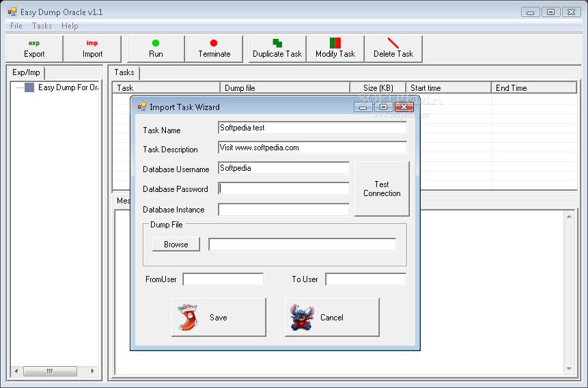Screen dimensions: 588x388
Task: Click the right arrow of tree scrollbar
Action: [93, 371]
